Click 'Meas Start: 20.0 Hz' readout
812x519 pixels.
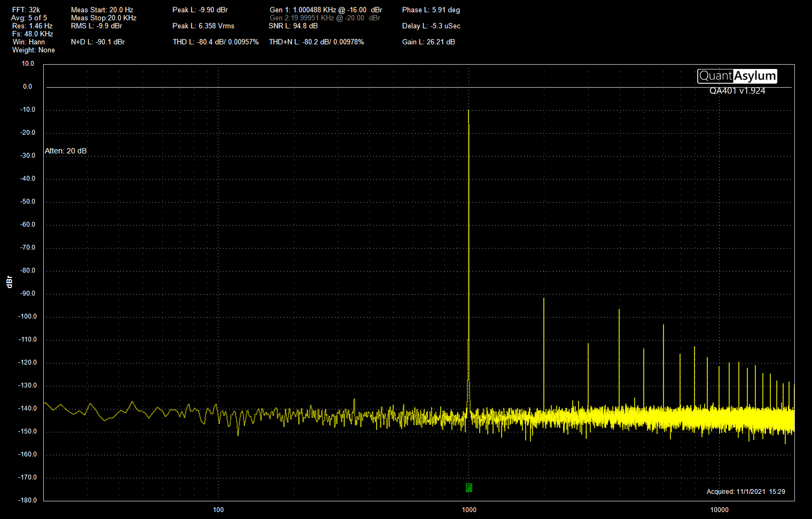(102, 10)
